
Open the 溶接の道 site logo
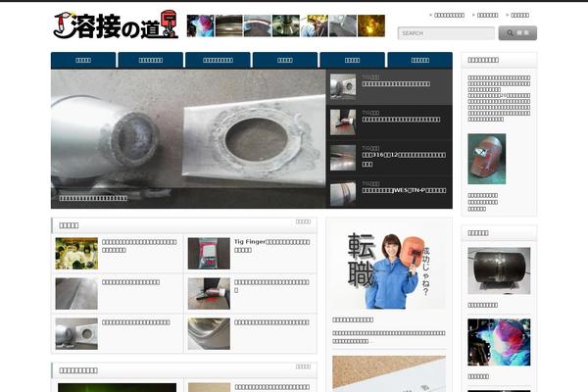pos(116,24)
